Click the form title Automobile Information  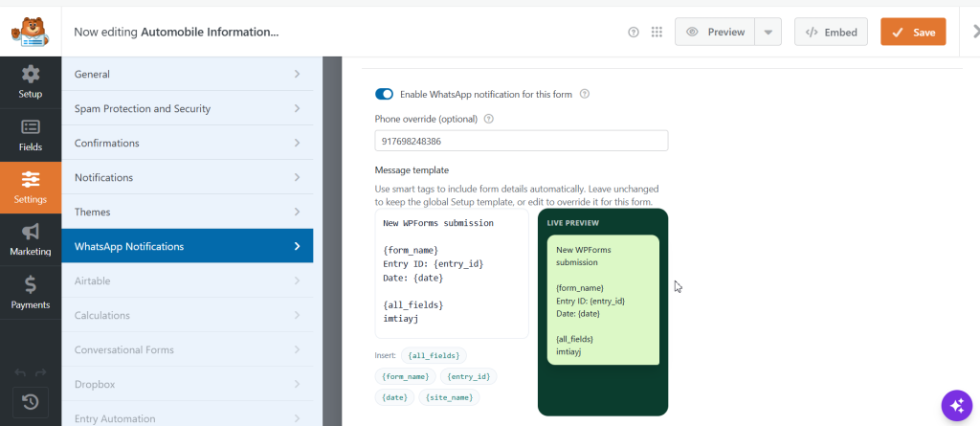(210, 32)
